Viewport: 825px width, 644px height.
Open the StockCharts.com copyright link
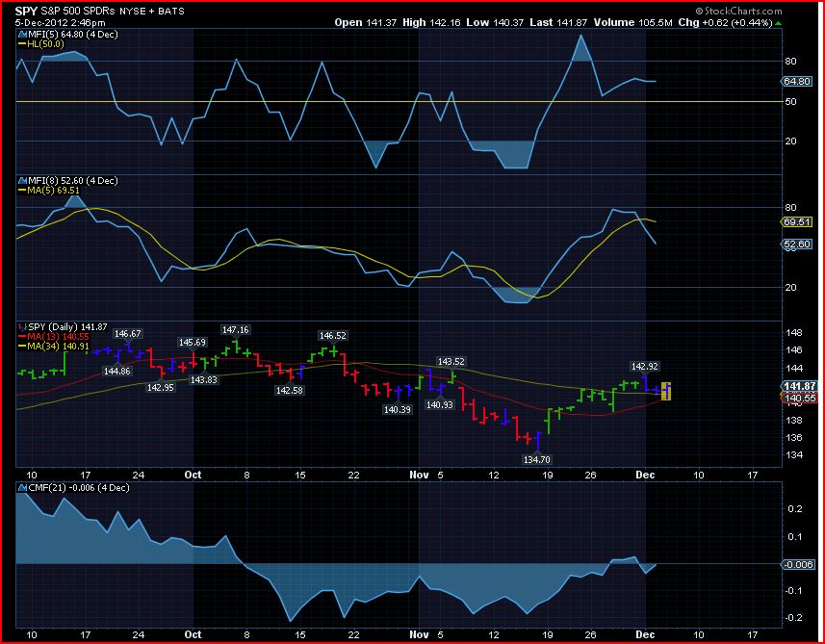point(738,11)
